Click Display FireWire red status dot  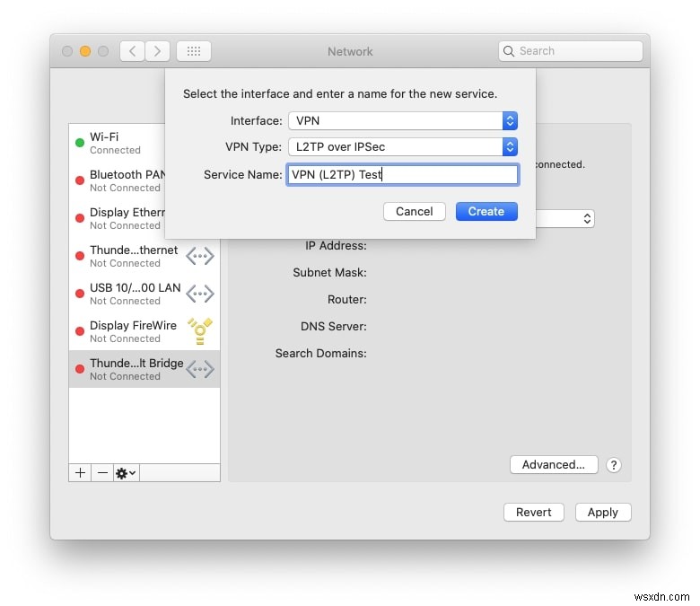80,331
